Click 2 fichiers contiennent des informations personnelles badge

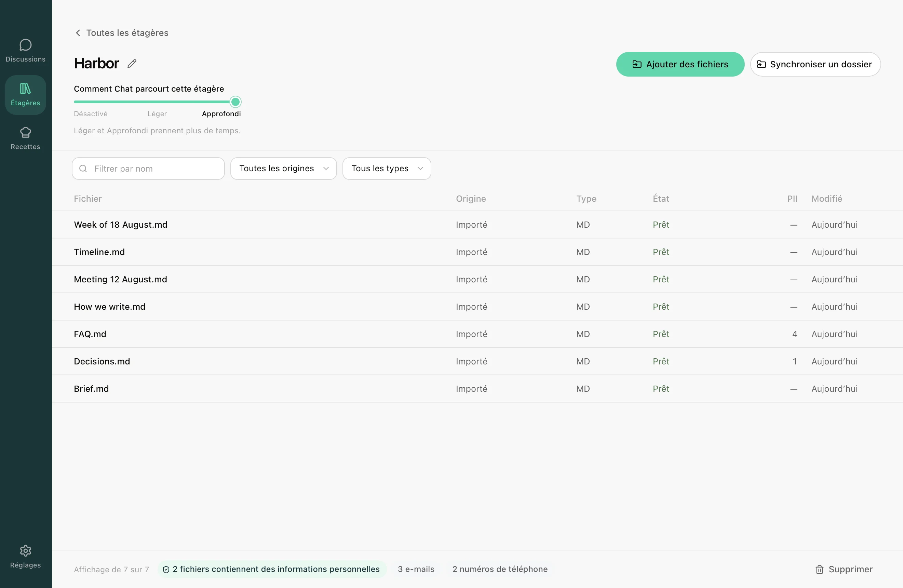click(272, 569)
